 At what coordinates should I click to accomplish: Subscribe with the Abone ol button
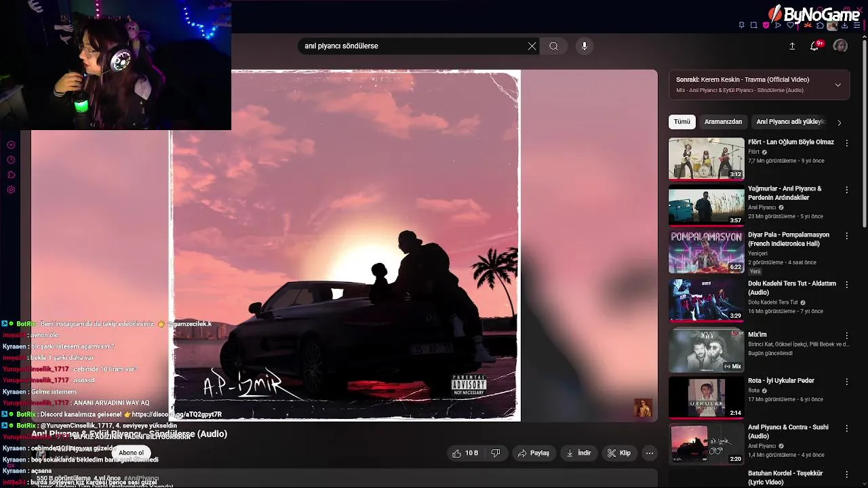coord(131,453)
